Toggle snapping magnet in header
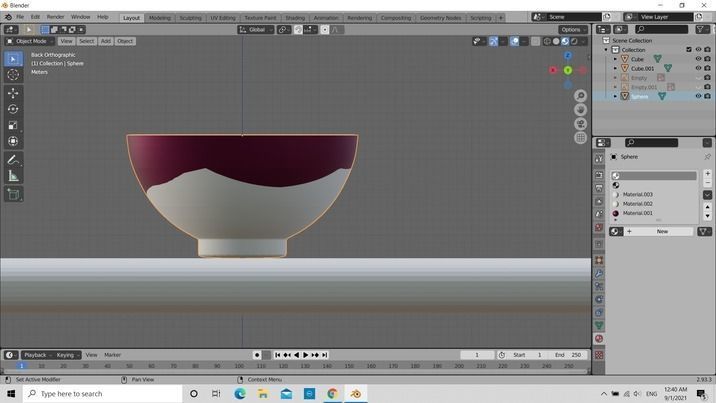The width and height of the screenshot is (716, 403). point(298,30)
